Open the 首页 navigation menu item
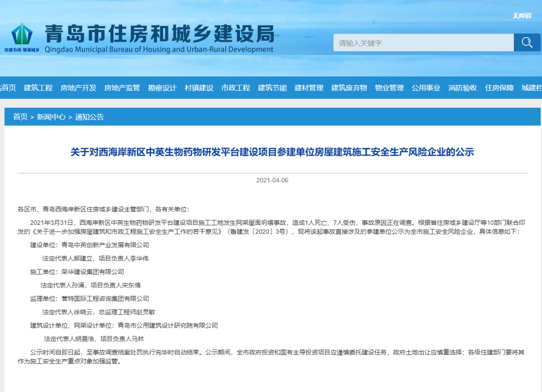The image size is (542, 392). tap(8, 88)
